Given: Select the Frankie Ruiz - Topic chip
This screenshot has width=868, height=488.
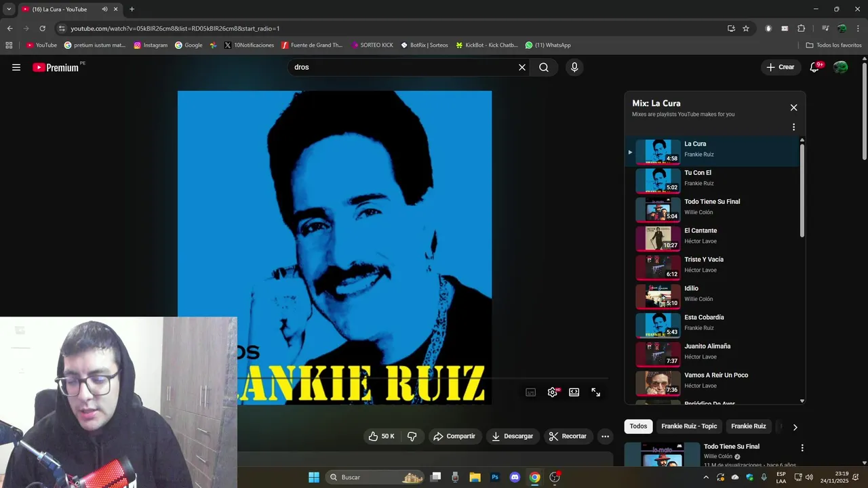Looking at the screenshot, I should pyautogui.click(x=689, y=426).
